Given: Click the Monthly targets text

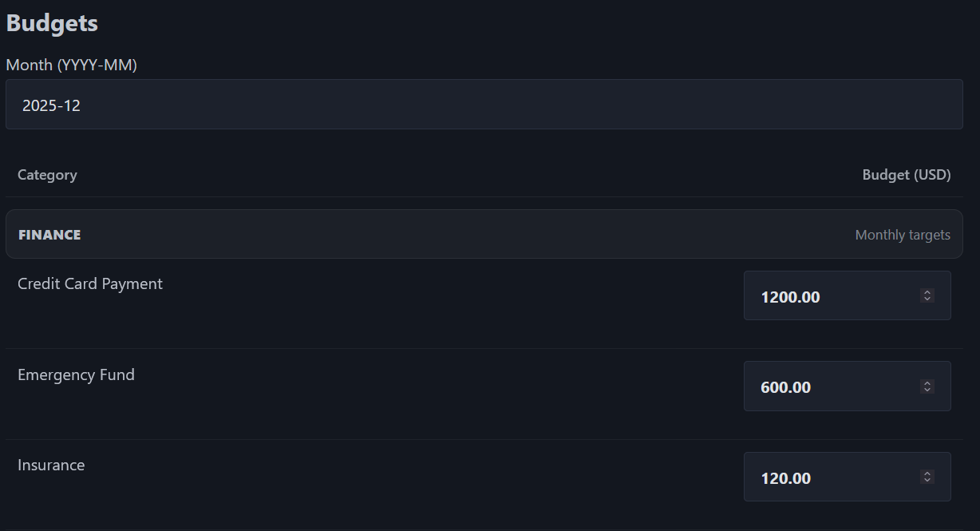Looking at the screenshot, I should 903,235.
